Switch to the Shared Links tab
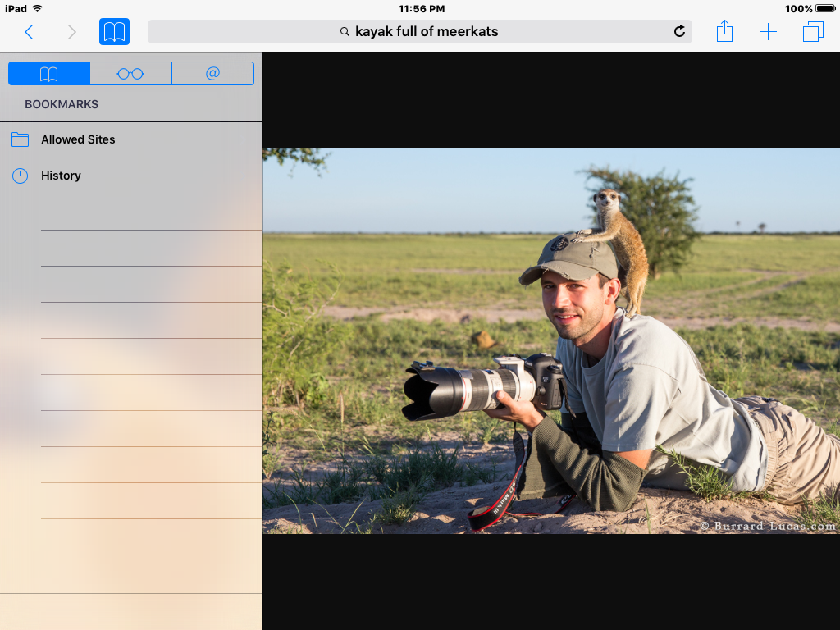 [x=212, y=73]
